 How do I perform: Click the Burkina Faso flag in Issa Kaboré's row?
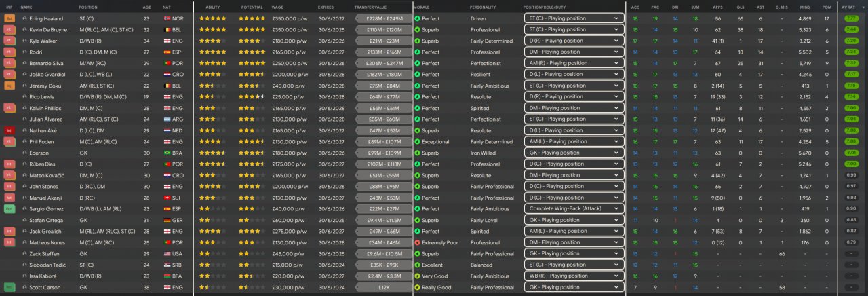167,276
